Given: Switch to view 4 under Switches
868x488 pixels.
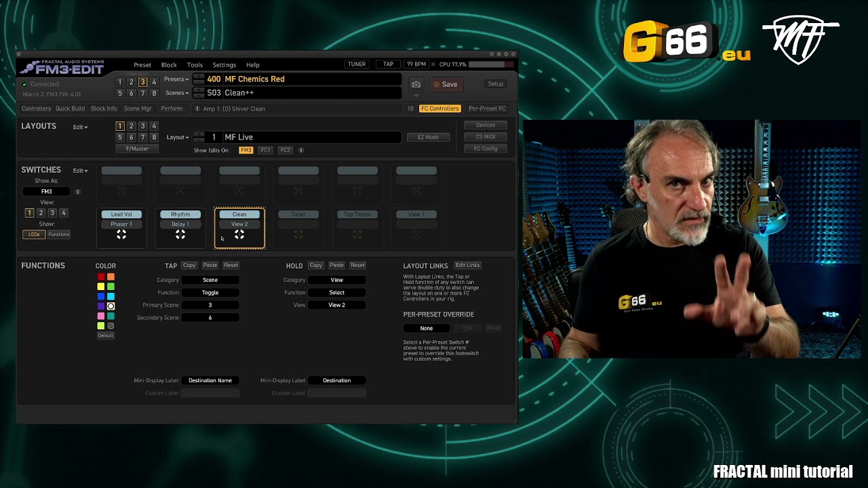Looking at the screenshot, I should 64,213.
